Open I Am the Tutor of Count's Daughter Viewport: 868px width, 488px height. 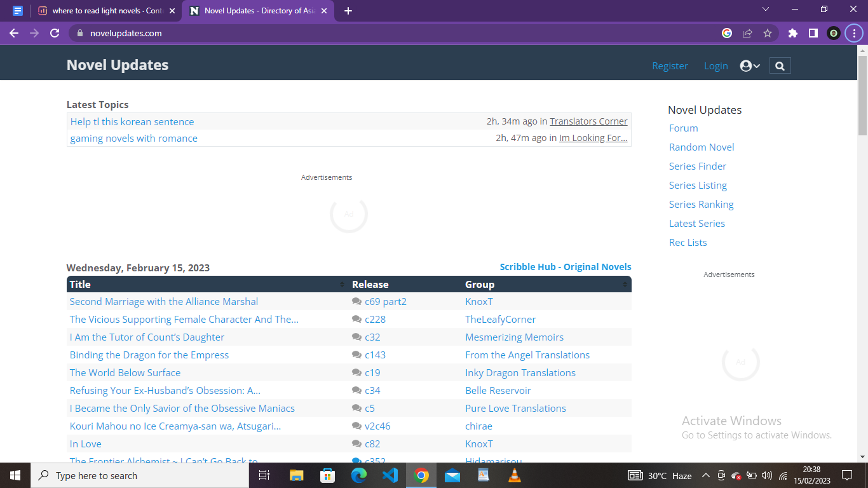pyautogui.click(x=147, y=337)
